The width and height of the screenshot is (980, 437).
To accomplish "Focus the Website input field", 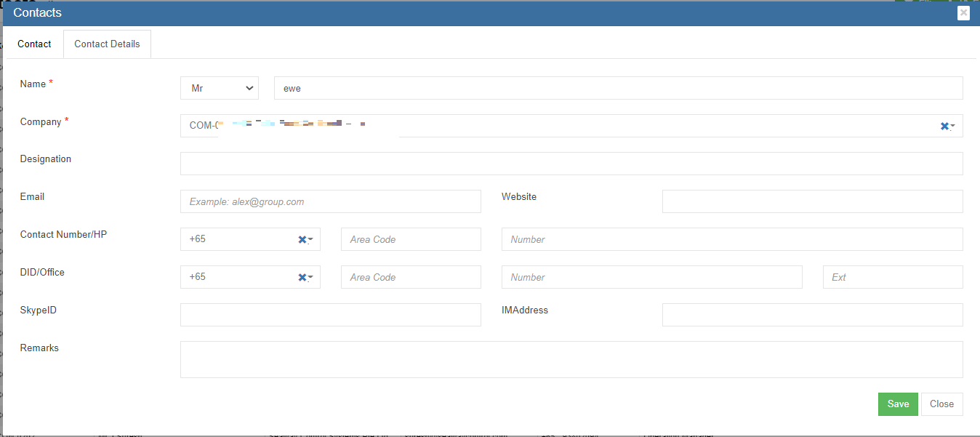I will [x=812, y=201].
